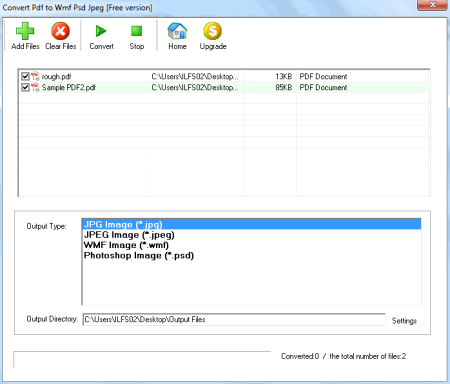
Task: Select the rough.pdf file row
Action: pyautogui.click(x=224, y=76)
